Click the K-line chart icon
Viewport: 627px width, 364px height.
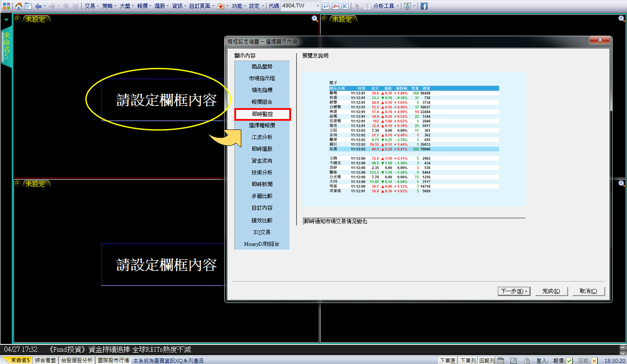click(x=345, y=6)
